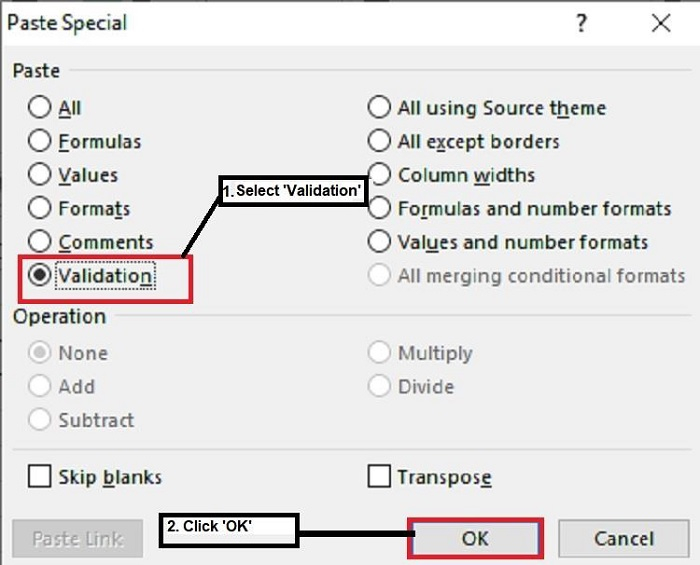This screenshot has height=565, width=700.
Task: Click the Help question mark icon
Action: 582,24
